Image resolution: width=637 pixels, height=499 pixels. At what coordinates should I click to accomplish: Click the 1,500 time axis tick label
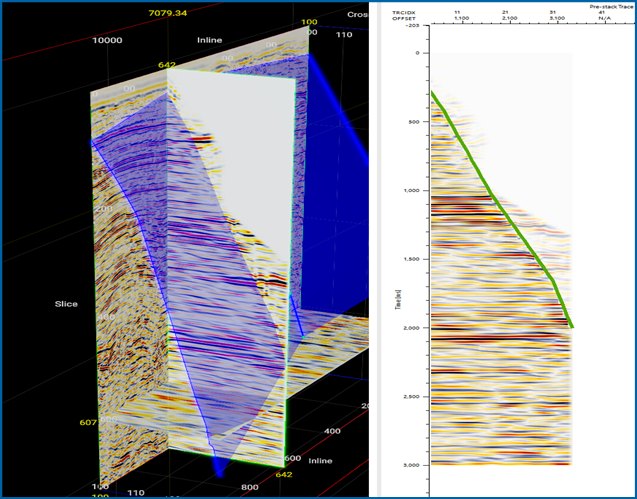pyautogui.click(x=412, y=259)
